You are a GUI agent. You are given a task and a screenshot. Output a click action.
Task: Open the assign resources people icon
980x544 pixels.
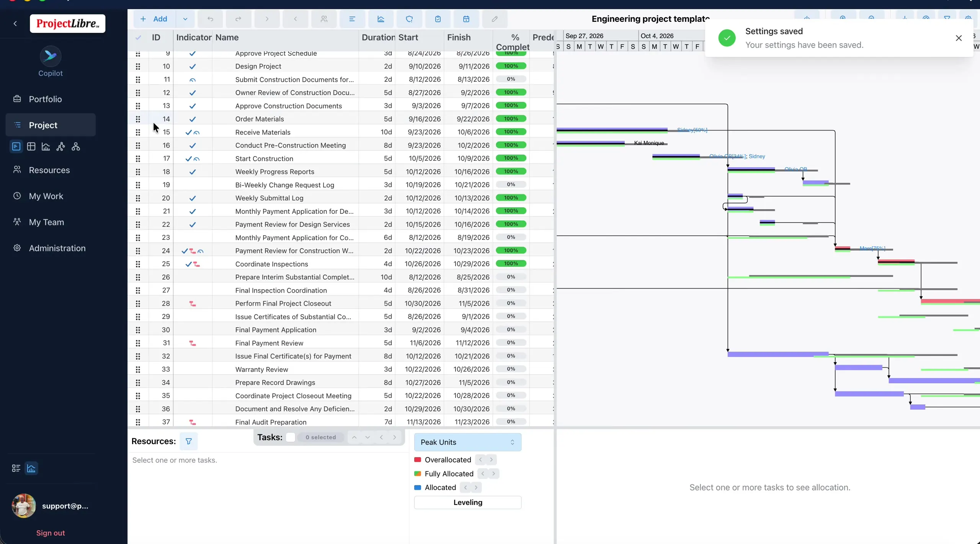[x=324, y=19]
